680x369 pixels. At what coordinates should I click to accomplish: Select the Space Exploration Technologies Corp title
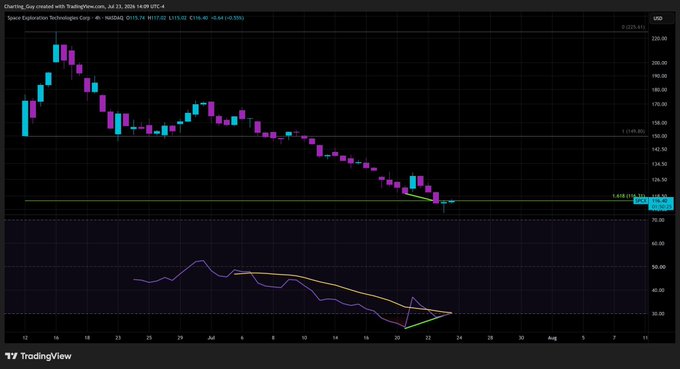point(49,18)
